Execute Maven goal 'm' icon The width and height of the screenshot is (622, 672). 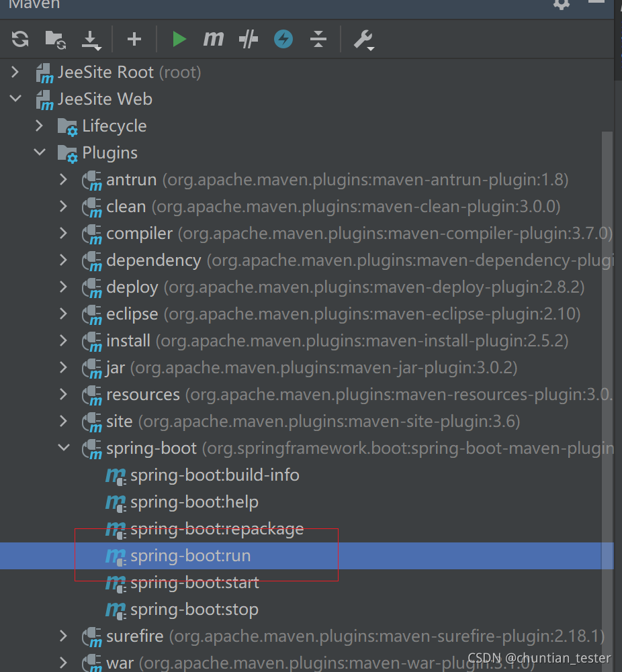point(214,39)
